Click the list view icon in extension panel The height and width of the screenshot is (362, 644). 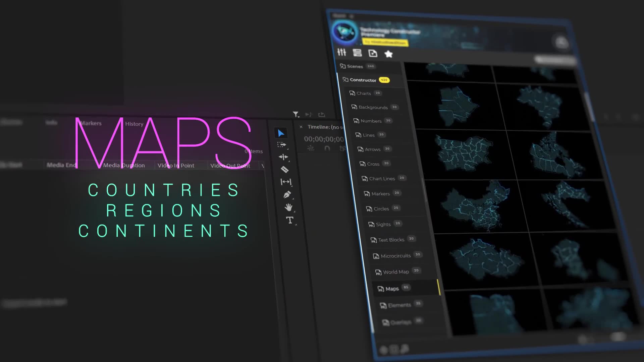point(357,53)
